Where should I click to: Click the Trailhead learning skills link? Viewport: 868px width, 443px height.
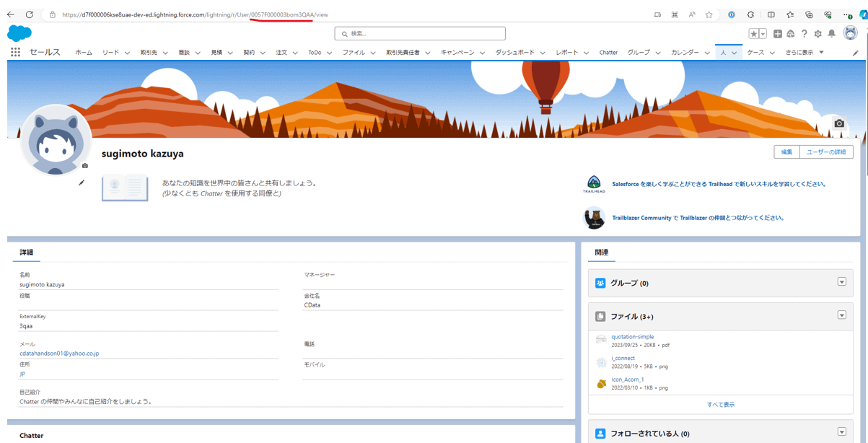pos(719,184)
